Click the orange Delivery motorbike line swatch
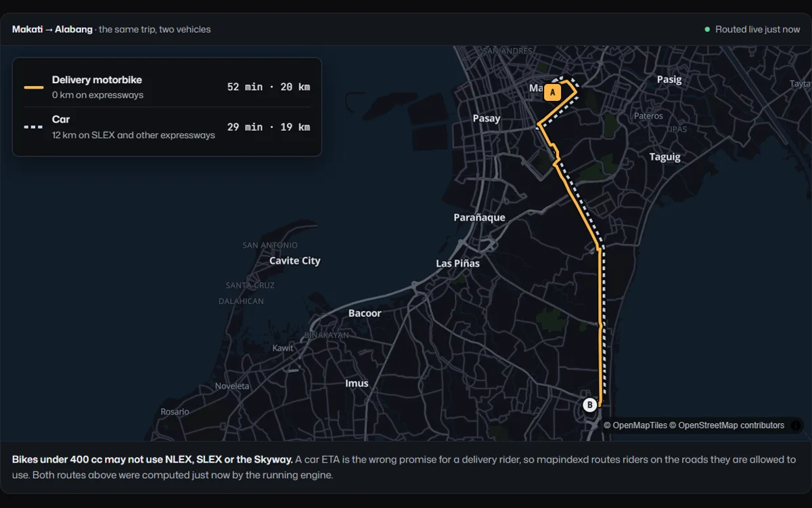The height and width of the screenshot is (508, 812). tap(34, 87)
